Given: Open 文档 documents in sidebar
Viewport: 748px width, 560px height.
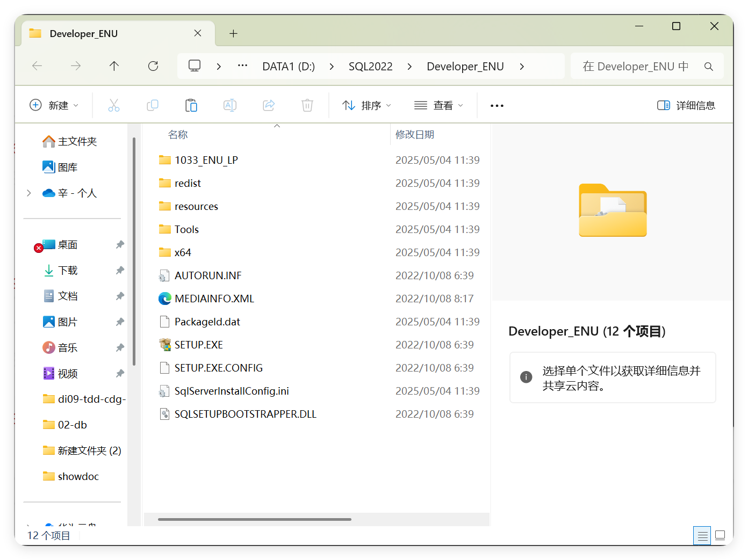Looking at the screenshot, I should [x=60, y=296].
